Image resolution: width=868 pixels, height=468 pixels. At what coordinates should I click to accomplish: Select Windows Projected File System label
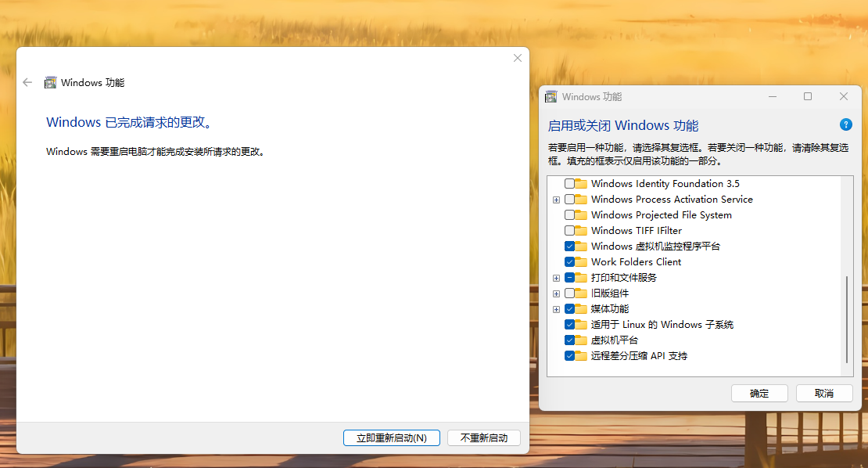point(661,215)
